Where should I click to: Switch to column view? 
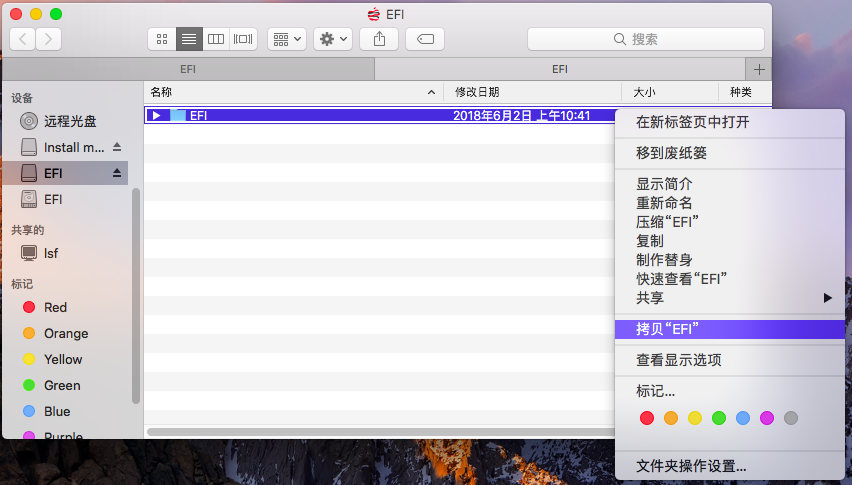click(216, 39)
